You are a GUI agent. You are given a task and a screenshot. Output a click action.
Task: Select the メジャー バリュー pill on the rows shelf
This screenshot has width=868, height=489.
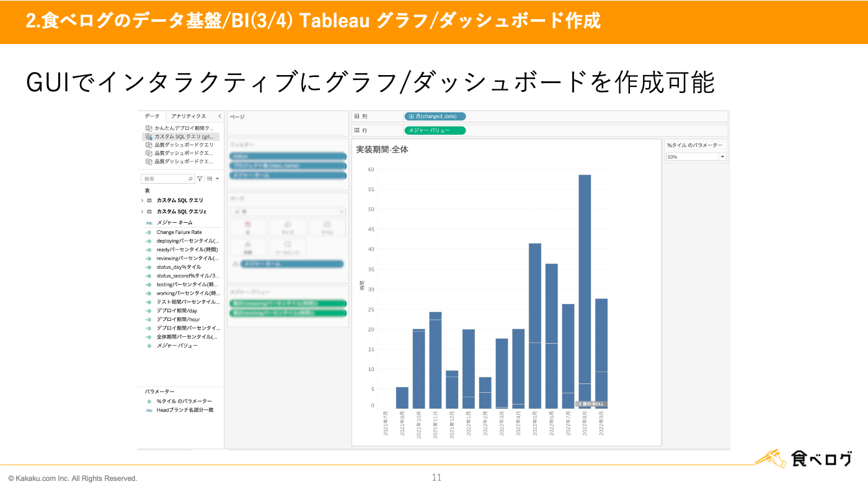coord(435,130)
